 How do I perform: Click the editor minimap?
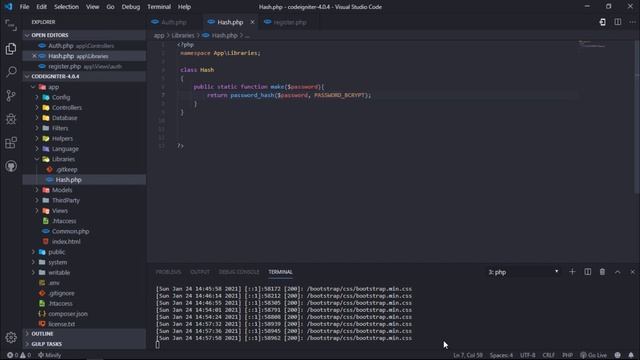point(592,44)
